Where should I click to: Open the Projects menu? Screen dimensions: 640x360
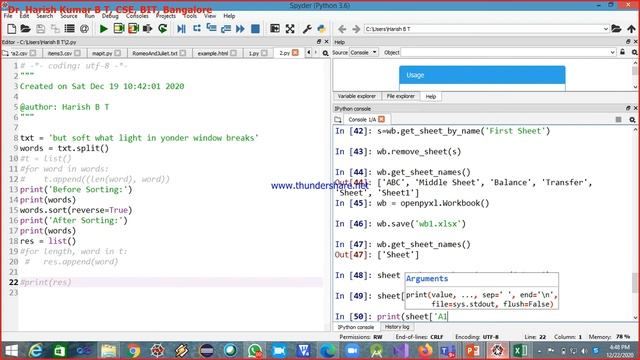tap(166, 16)
